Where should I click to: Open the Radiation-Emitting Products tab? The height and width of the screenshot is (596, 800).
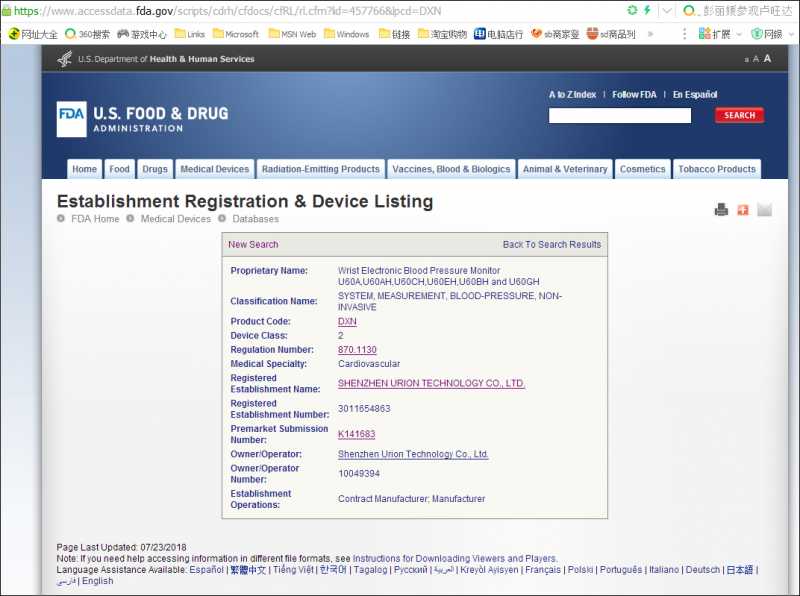(x=320, y=169)
